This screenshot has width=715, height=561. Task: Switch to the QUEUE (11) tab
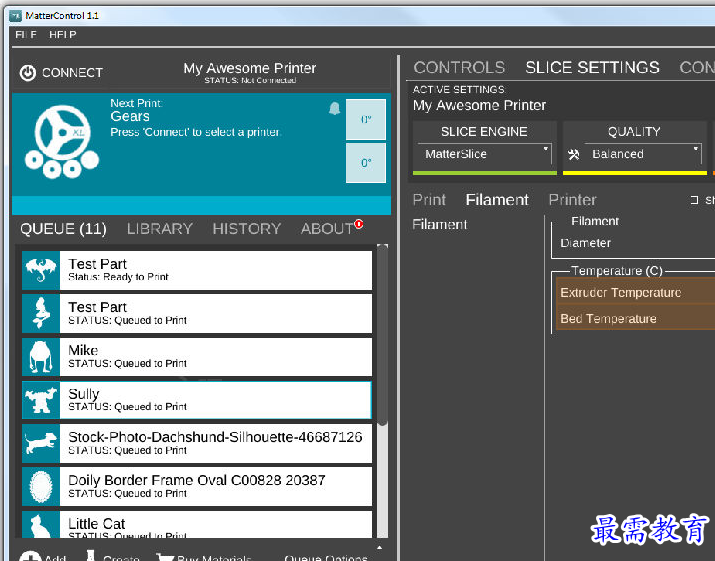(x=63, y=229)
